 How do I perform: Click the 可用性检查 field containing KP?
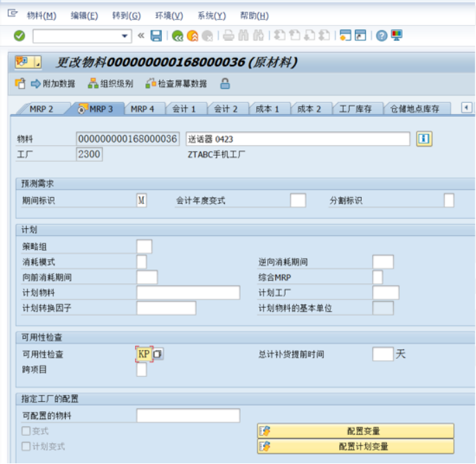click(x=144, y=354)
